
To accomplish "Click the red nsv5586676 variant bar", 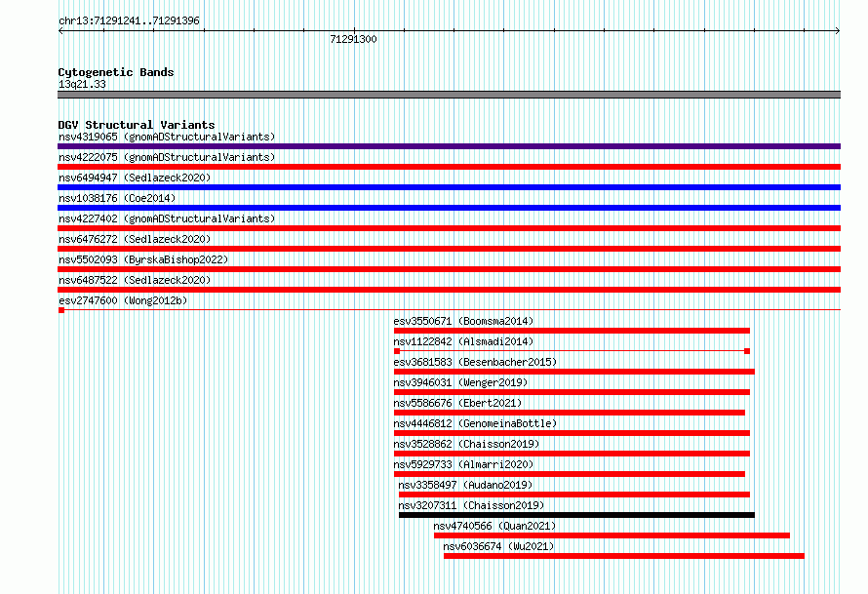I will [x=569, y=413].
